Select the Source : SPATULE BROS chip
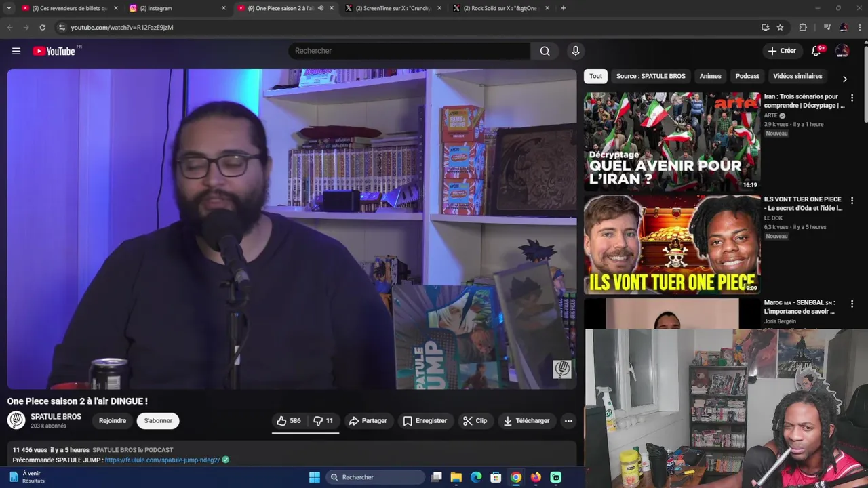868x488 pixels. pos(650,76)
